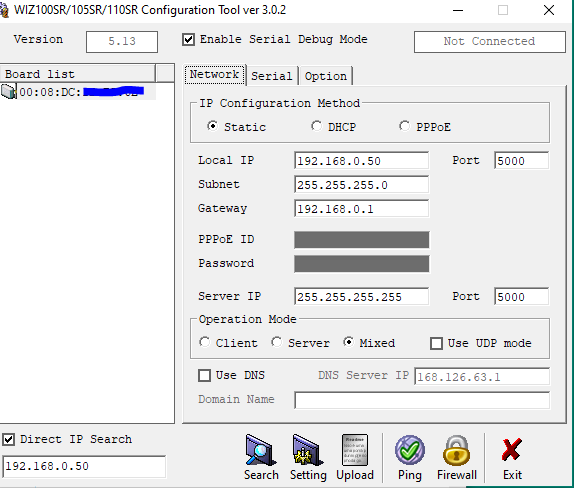Click the Domain Name input field

pos(422,400)
